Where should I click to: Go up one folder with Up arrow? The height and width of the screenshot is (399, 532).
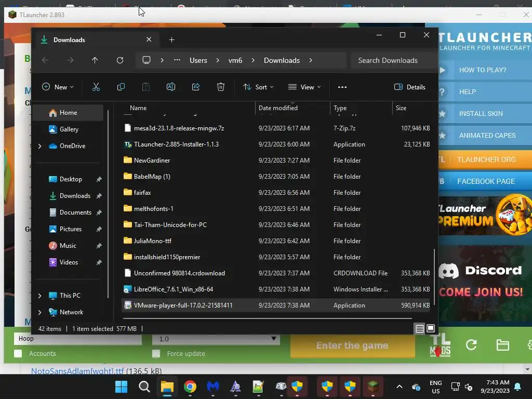point(95,60)
